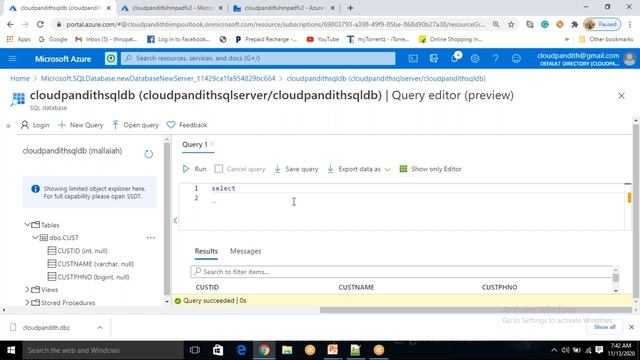640x360 pixels.
Task: Collapse the dbo.CUST table node
Action: pyautogui.click(x=35, y=237)
